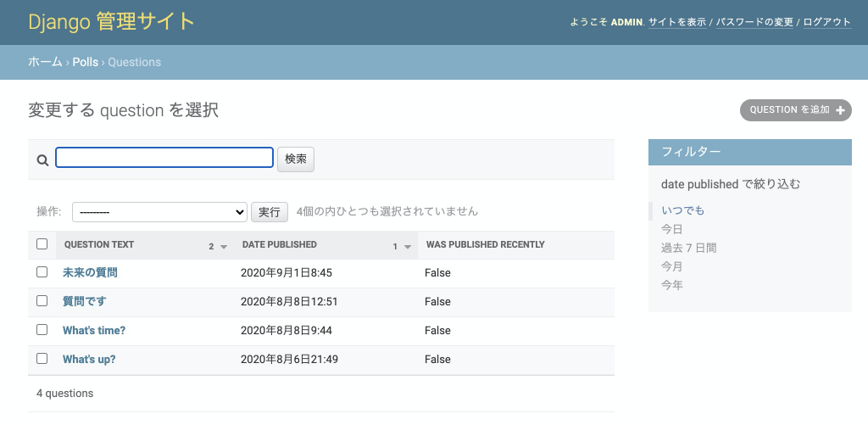Sort by QUESTION TEXT column header
Image resolution: width=868 pixels, height=425 pixels.
[99, 244]
